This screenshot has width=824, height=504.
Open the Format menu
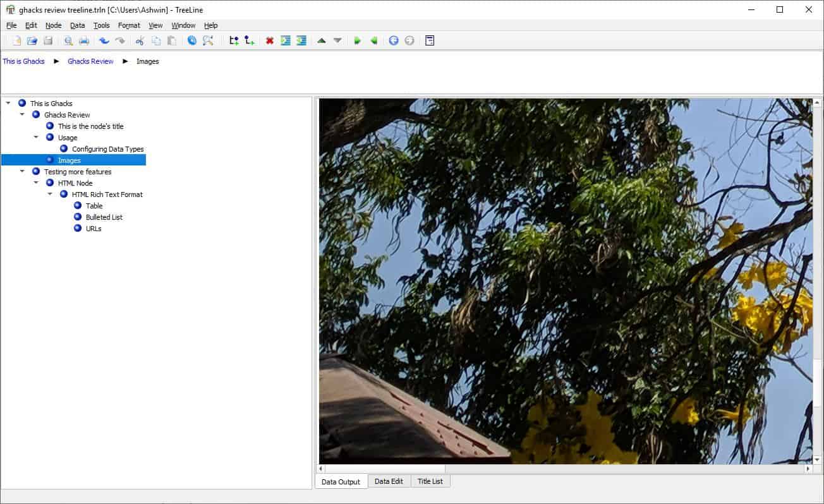pyautogui.click(x=129, y=25)
